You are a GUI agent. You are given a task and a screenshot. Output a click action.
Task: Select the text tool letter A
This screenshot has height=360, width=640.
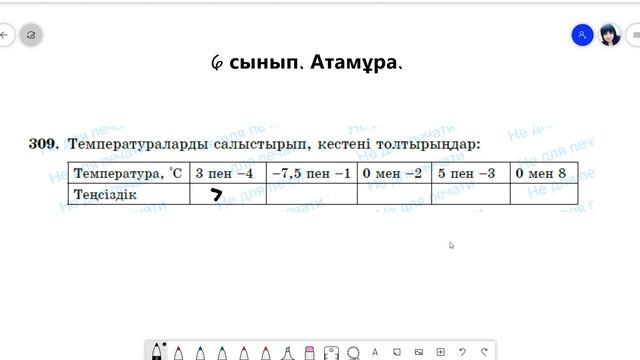point(375,352)
